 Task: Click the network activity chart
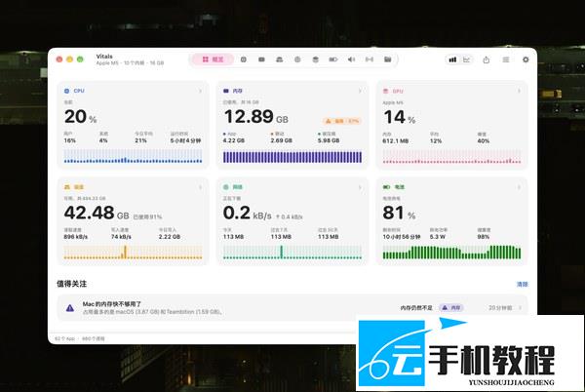coord(292,253)
